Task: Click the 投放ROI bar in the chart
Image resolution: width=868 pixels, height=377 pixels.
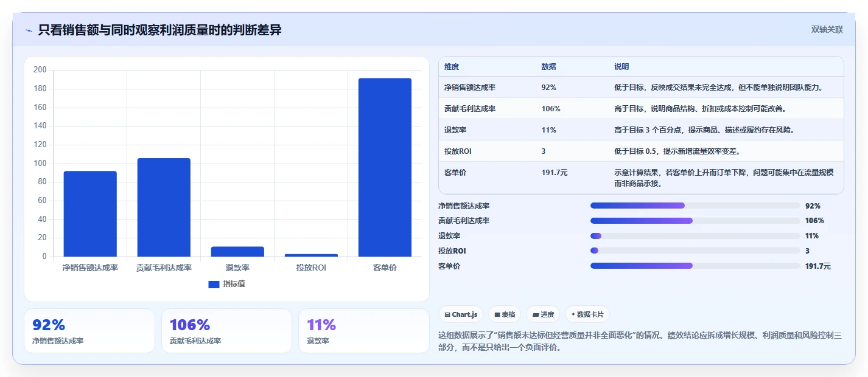Action: click(x=311, y=255)
